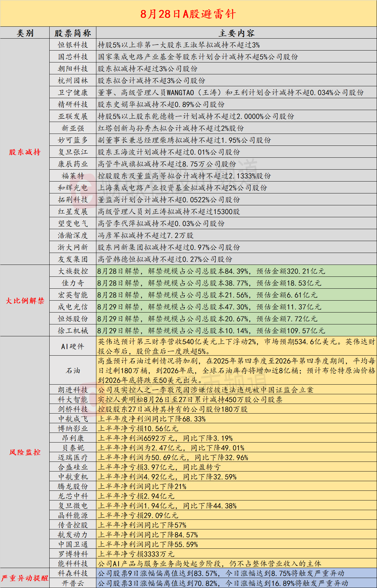The width and height of the screenshot is (377, 588).
Task: Click stock name '迈瑞医疗'
Action: tap(73, 457)
